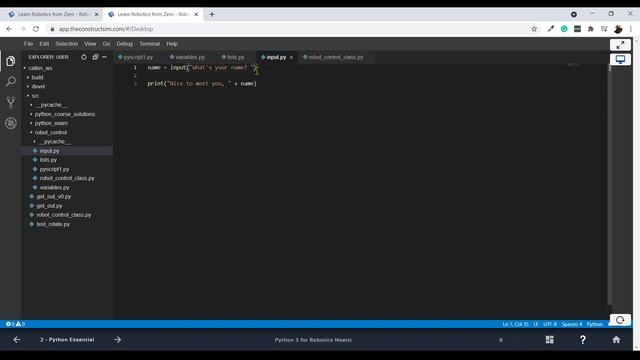The width and height of the screenshot is (640, 360).
Task: Open the Search icon in activity bar
Action: [11, 82]
